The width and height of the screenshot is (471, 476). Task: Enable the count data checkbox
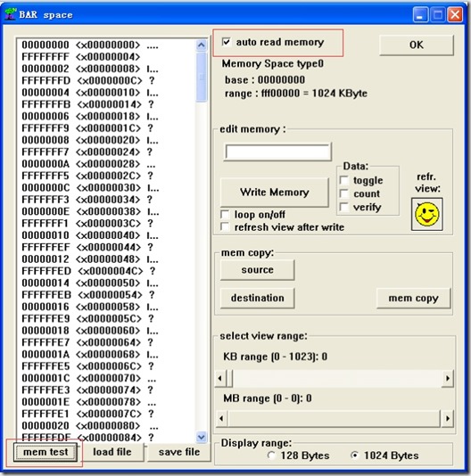[x=344, y=193]
